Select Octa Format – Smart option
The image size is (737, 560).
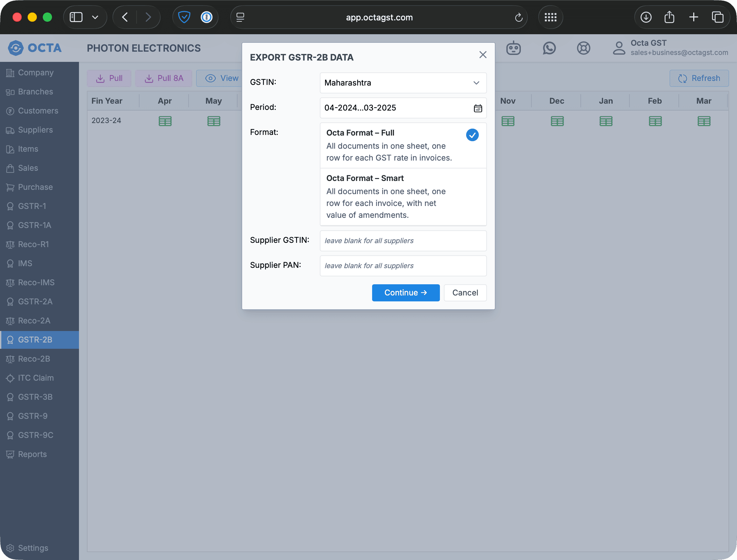403,197
